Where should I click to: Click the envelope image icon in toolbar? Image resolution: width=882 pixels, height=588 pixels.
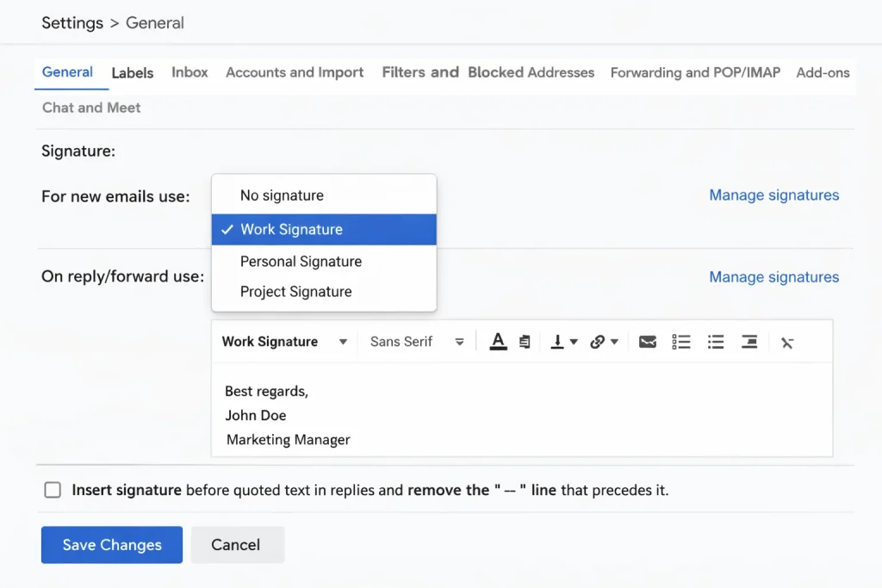tap(648, 342)
